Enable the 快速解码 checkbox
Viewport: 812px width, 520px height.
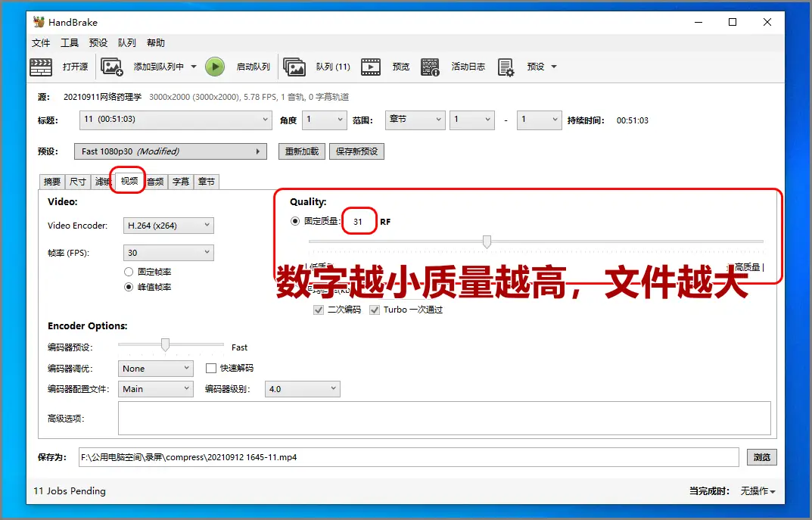211,368
